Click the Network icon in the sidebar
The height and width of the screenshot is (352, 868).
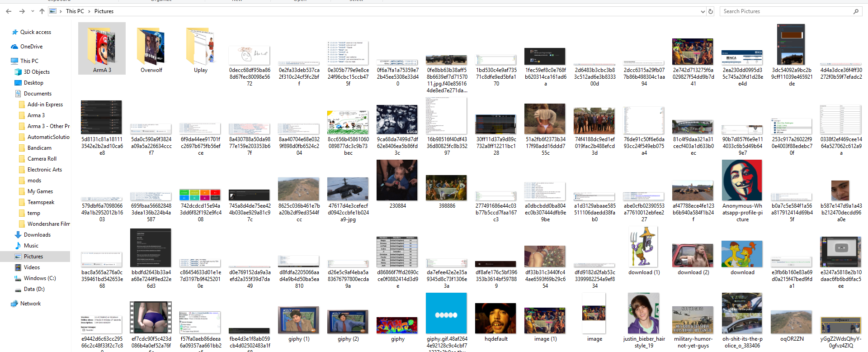[x=14, y=304]
